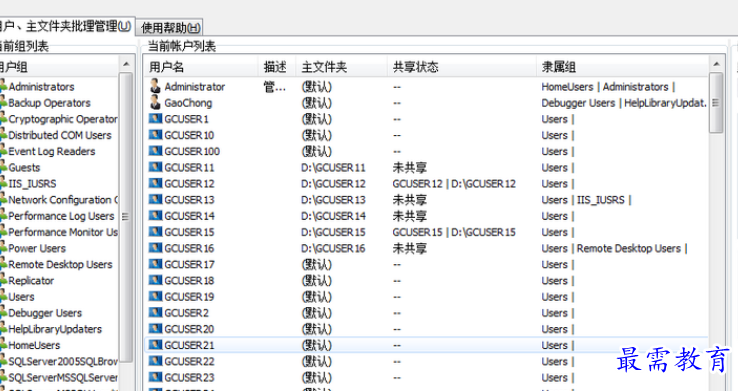Click the GCUSER2 account icon
Screen dimensions: 738x391
pos(155,312)
